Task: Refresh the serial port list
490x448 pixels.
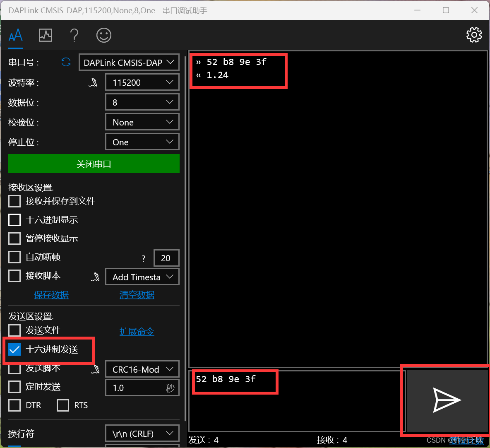Action: pos(66,62)
